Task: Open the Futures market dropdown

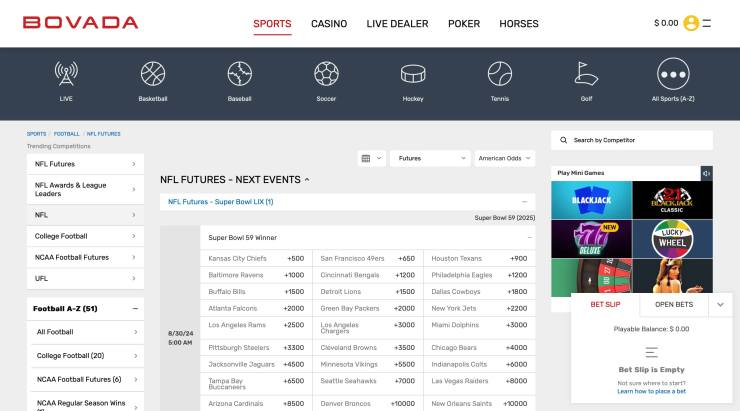Action: coord(430,159)
